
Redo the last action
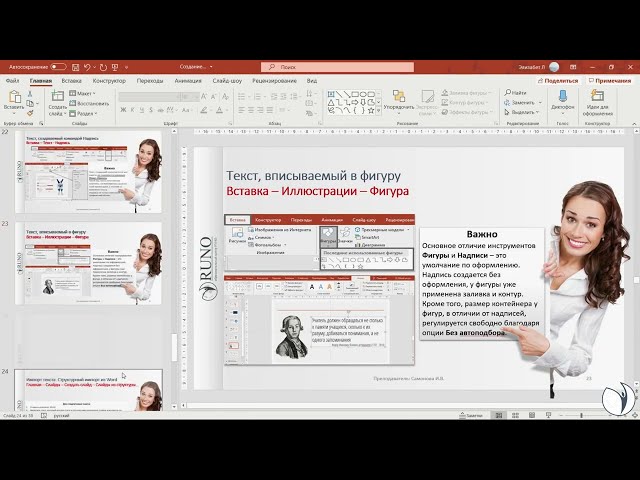pyautogui.click(x=103, y=67)
